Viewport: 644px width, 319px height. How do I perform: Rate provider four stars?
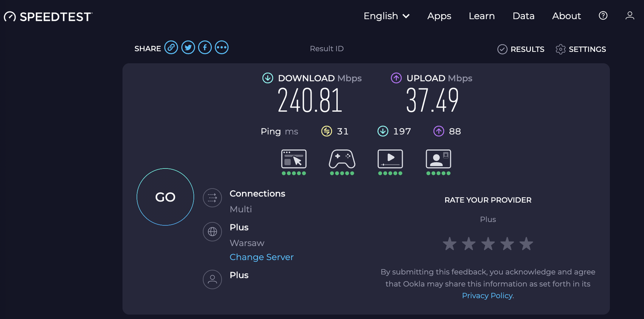(x=507, y=244)
